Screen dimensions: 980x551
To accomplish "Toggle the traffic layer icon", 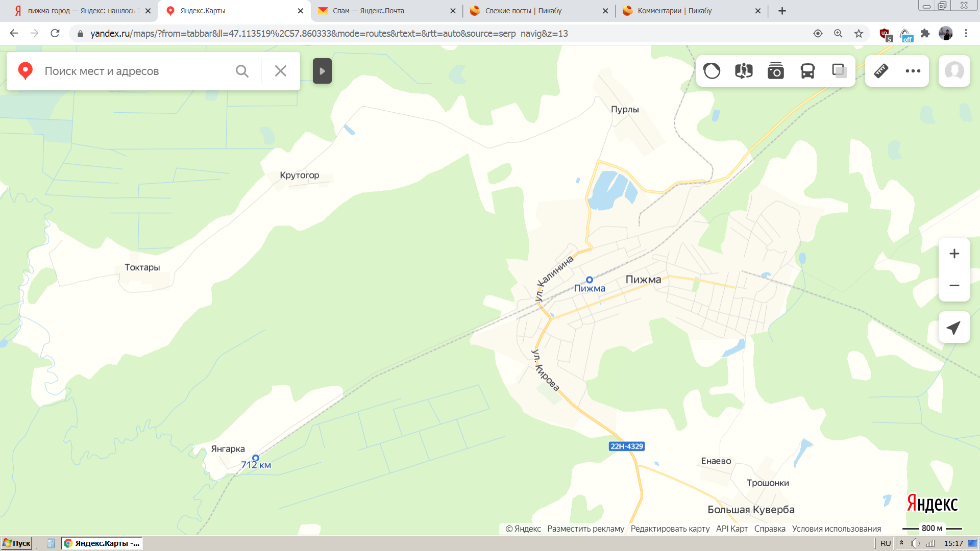I will (x=712, y=71).
